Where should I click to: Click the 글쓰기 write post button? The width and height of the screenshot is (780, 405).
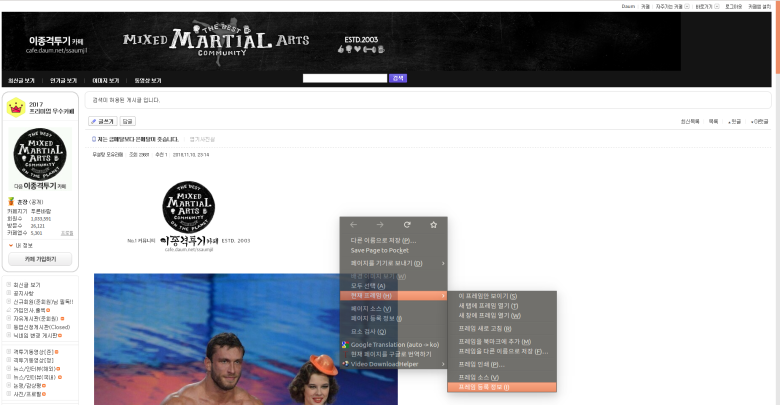103,121
